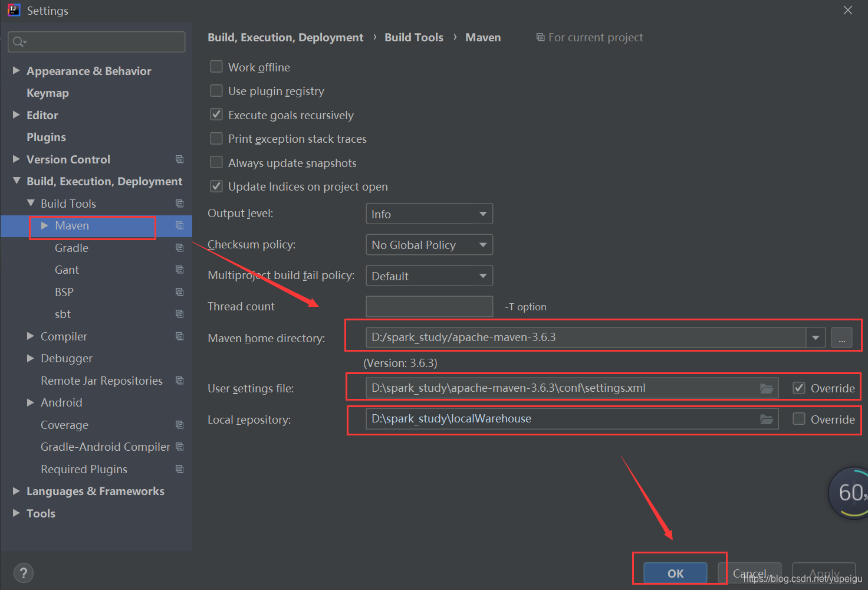The height and width of the screenshot is (590, 868).
Task: Expand the Debugger node
Action: pyautogui.click(x=31, y=358)
